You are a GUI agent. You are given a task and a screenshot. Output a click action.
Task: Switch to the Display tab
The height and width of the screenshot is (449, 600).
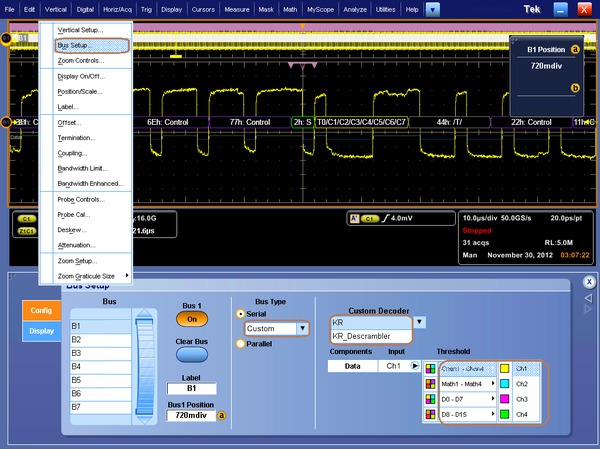[x=41, y=331]
